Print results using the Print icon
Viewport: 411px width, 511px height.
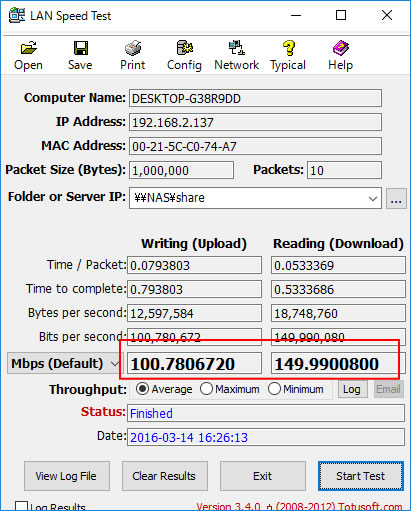[x=133, y=48]
